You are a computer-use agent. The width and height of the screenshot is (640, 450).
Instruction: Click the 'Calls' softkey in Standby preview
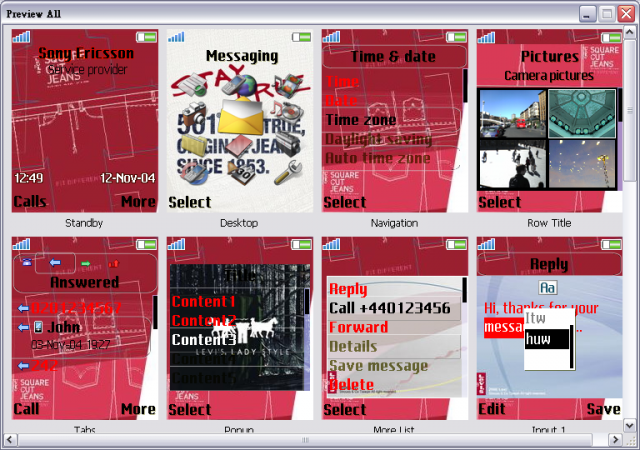pyautogui.click(x=30, y=202)
